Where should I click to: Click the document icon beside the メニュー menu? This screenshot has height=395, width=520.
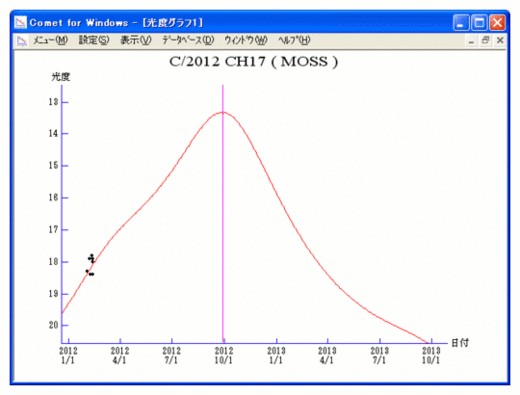tap(22, 41)
